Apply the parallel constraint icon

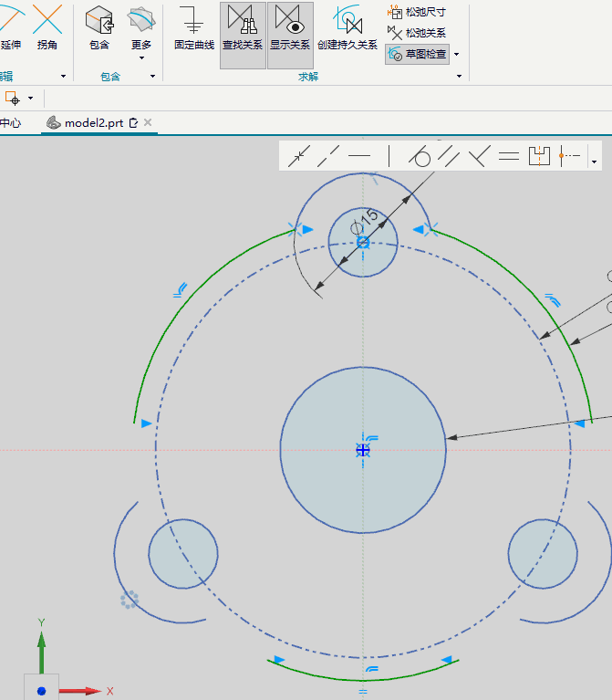(449, 156)
